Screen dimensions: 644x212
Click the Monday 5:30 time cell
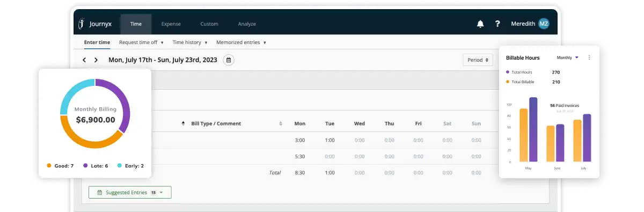click(x=300, y=157)
